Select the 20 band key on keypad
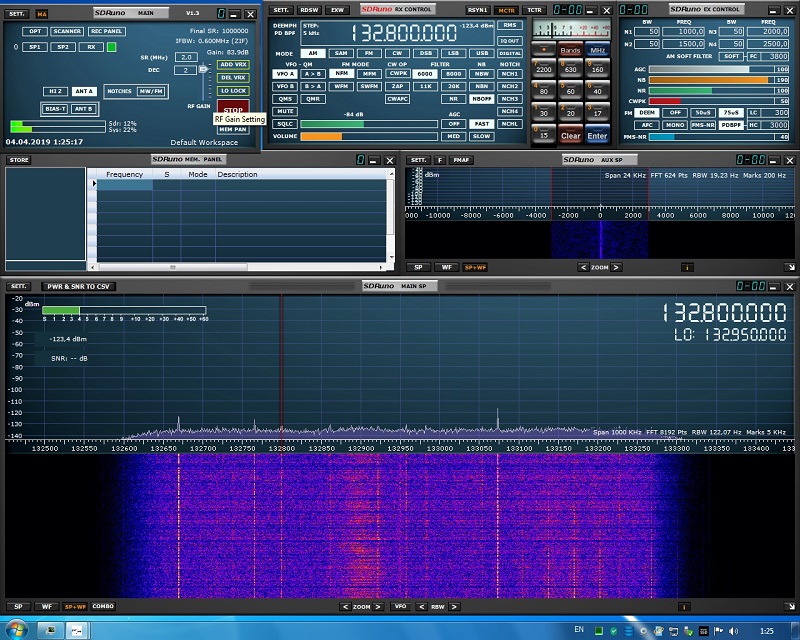Screen dimensions: 800x640 point(570,112)
